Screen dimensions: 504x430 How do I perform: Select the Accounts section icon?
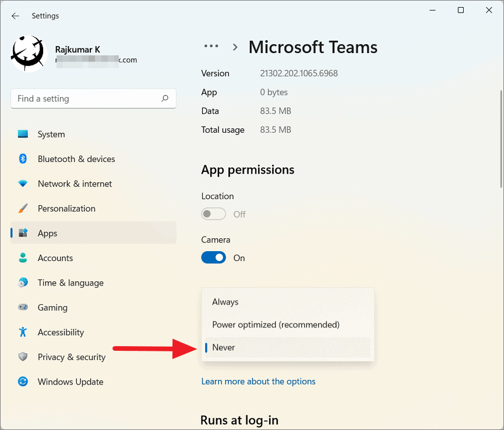(23, 258)
